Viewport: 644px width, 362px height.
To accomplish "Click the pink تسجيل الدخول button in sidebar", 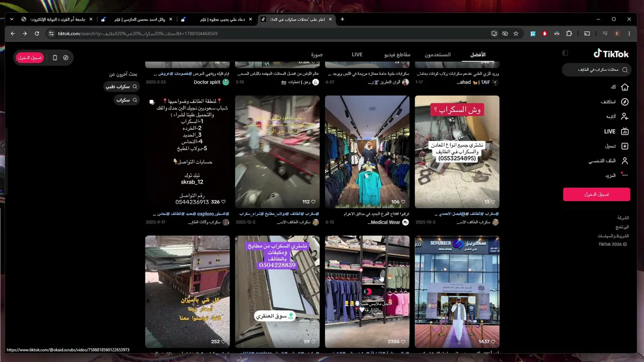I will point(597,194).
